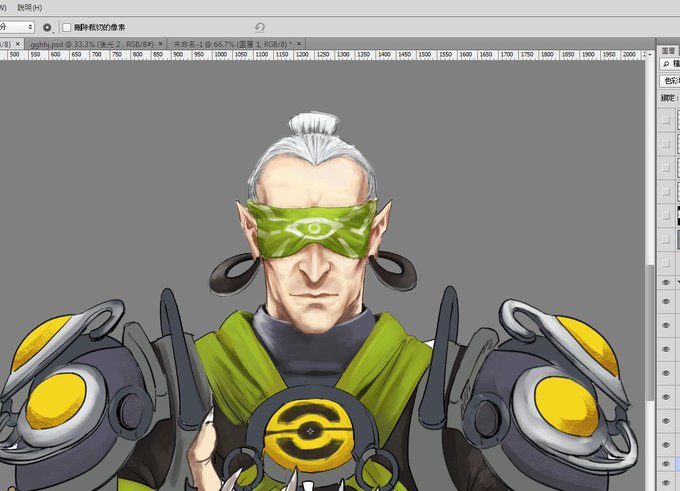Viewport: 680px width, 491px height.
Task: Hide the group layer with the topmost eye icon
Action: pos(666,282)
